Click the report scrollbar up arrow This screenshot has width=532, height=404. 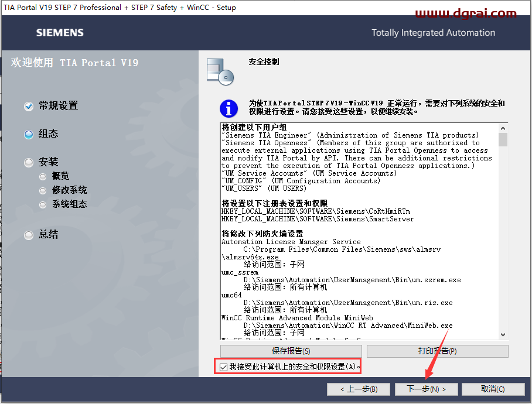[503, 128]
